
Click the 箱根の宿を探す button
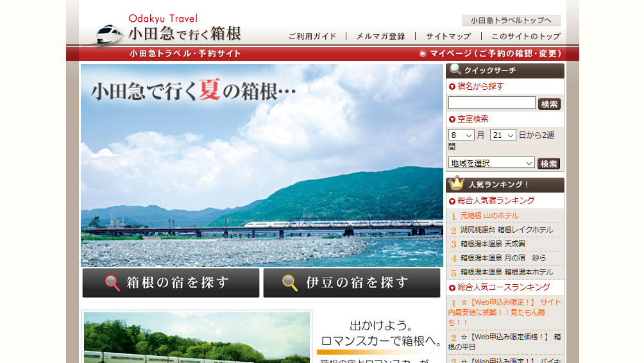171,283
